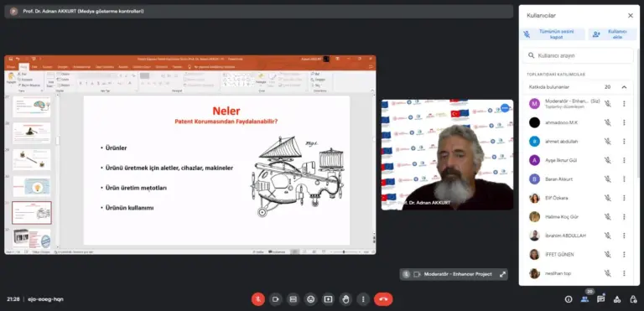Click the save icon in PowerPoint title bar
This screenshot has width=644, height=311.
point(10,59)
